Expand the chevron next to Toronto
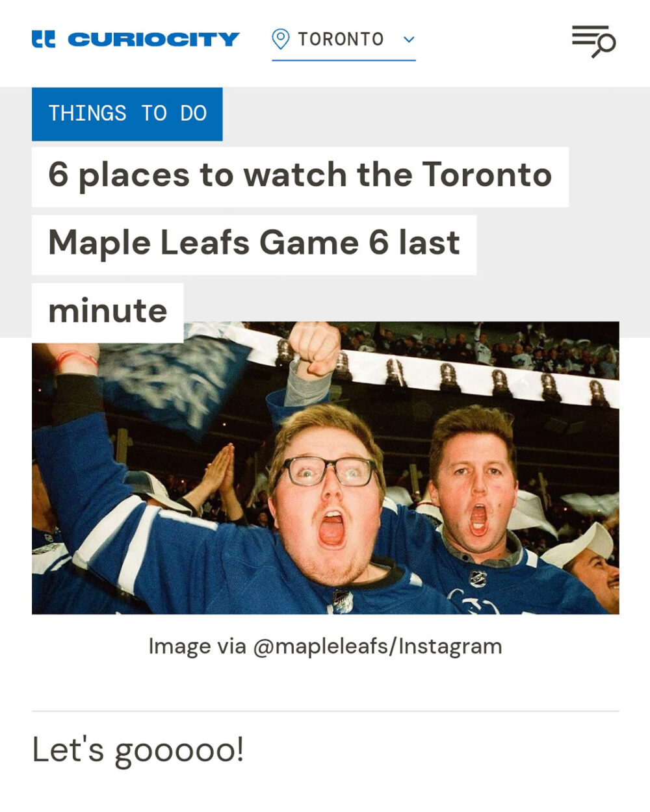Screen dimensions: 650x812 point(409,40)
